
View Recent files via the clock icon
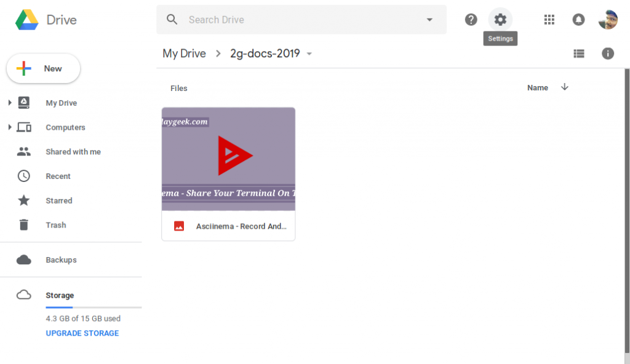[x=58, y=176]
